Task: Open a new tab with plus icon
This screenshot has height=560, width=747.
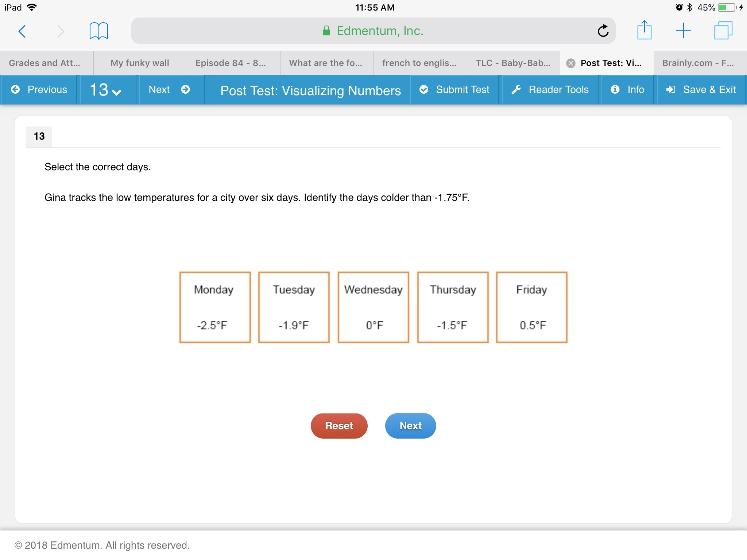Action: [683, 31]
